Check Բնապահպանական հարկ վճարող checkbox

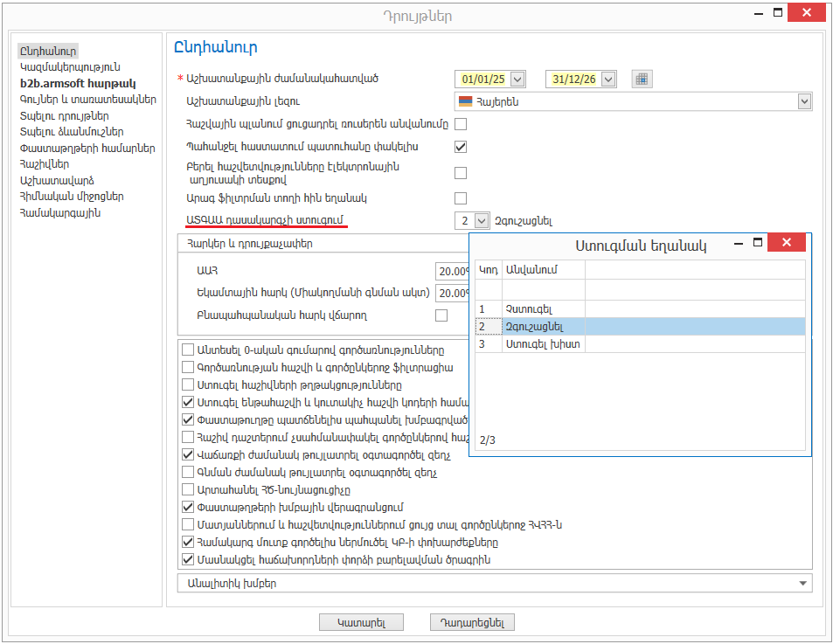click(441, 315)
